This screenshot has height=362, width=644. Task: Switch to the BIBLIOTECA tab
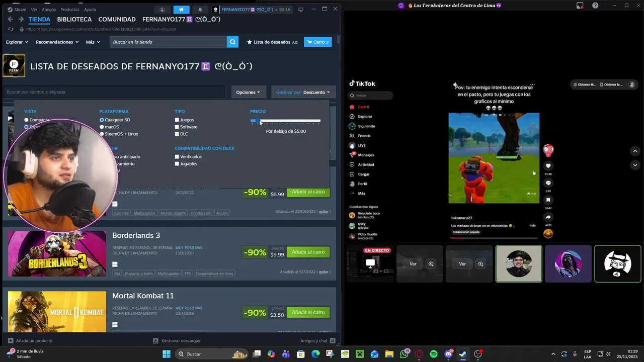click(74, 19)
